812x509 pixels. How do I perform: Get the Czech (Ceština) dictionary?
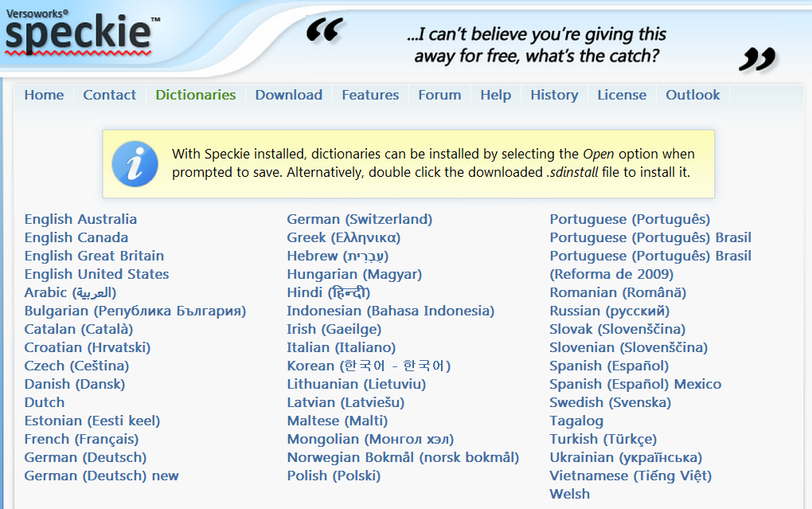(76, 366)
